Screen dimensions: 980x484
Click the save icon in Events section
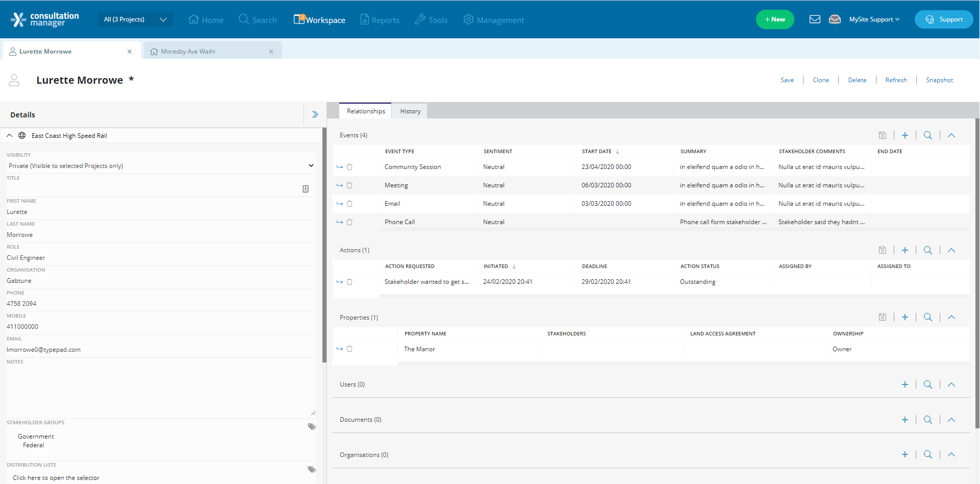[x=883, y=135]
